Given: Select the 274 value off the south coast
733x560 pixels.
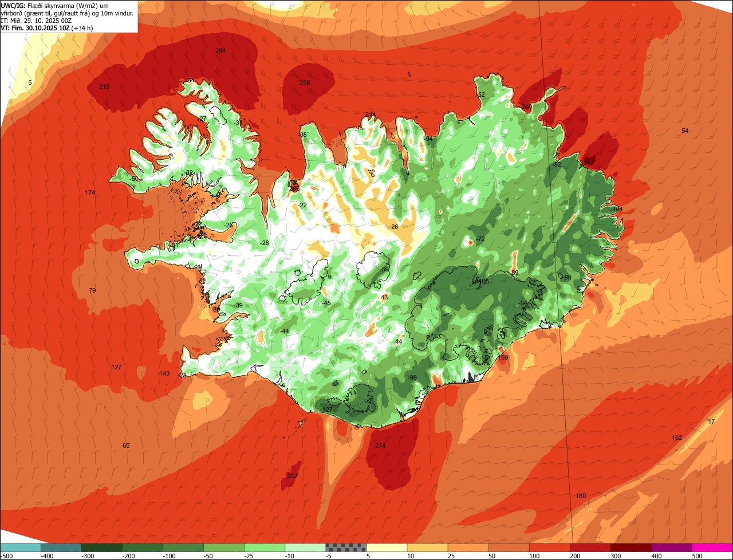Looking at the screenshot, I should pos(380,445).
